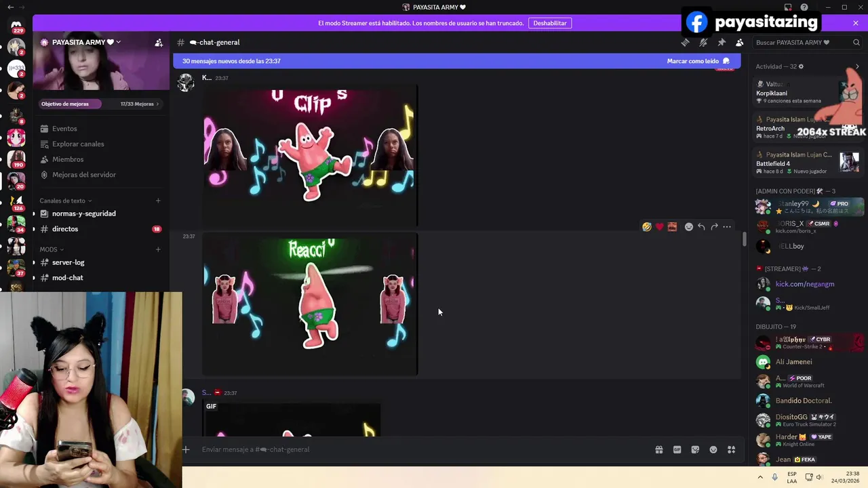This screenshot has height=488, width=868.
Task: Open the GIF picker in message bar
Action: tap(677, 449)
